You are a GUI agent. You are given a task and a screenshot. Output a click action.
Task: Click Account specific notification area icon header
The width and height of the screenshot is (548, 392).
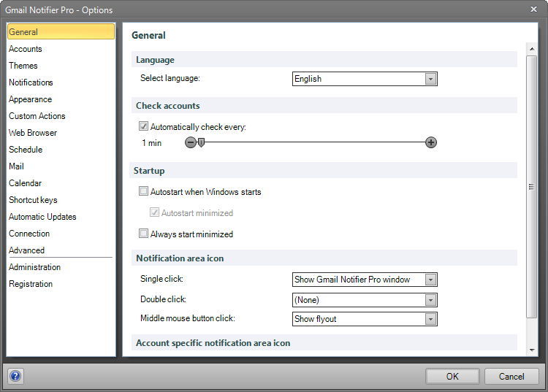[324, 343]
